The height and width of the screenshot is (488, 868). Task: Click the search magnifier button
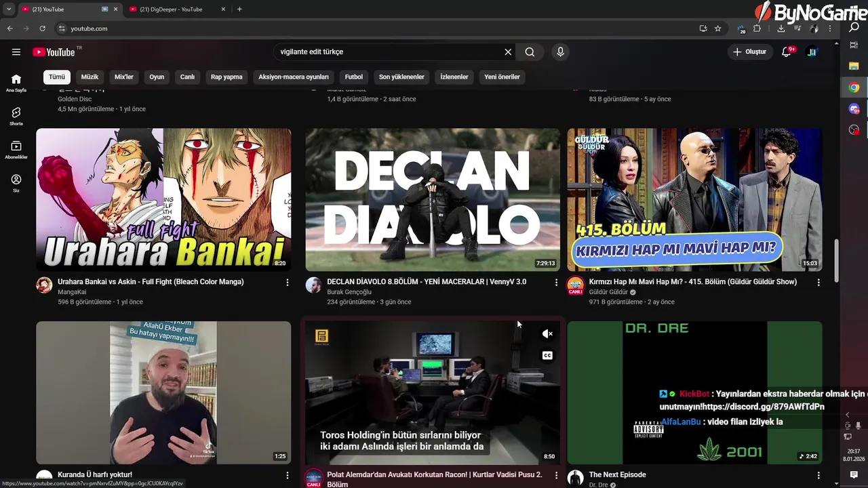click(530, 52)
